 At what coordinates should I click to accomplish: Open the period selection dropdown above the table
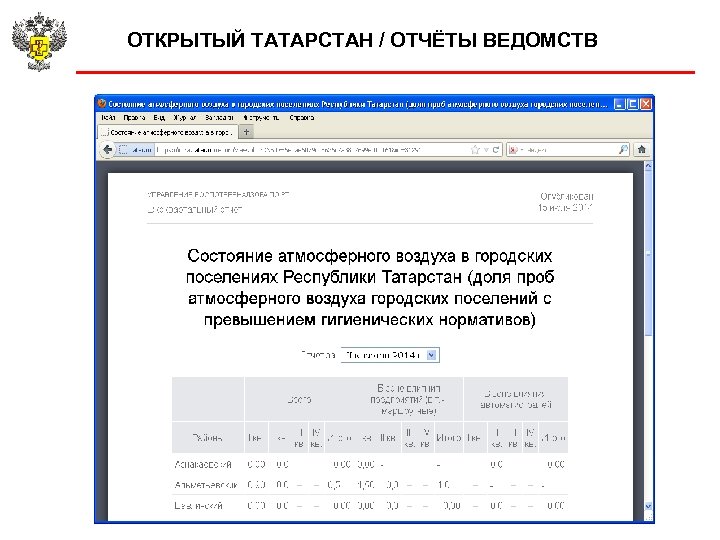point(390,355)
